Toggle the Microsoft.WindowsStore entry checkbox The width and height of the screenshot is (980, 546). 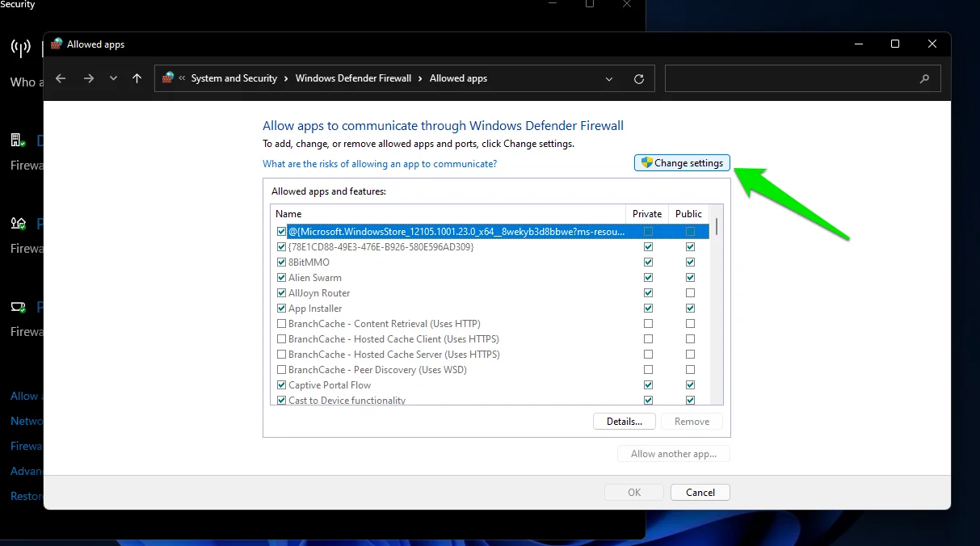point(281,232)
